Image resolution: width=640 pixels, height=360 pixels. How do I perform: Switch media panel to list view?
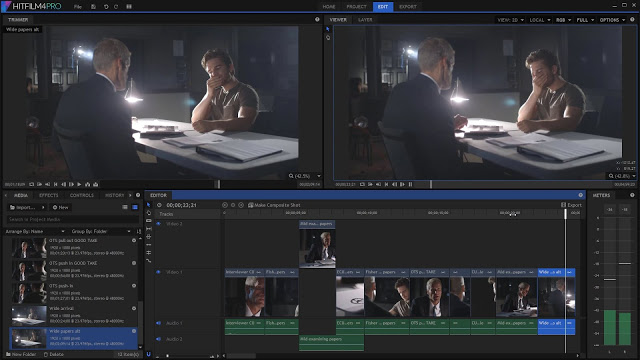click(125, 207)
